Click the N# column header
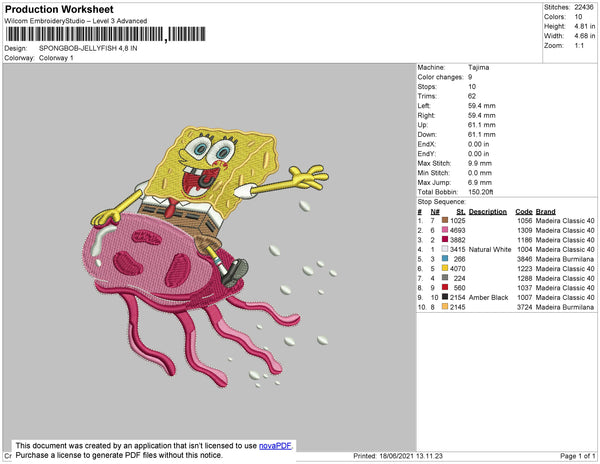600x464 pixels. click(435, 212)
